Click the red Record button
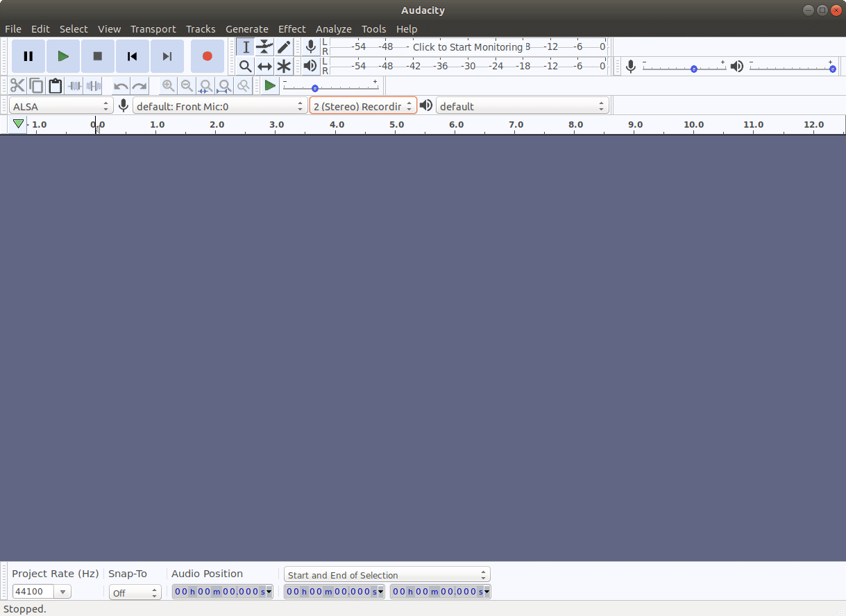This screenshot has height=616, width=846. pyautogui.click(x=207, y=56)
